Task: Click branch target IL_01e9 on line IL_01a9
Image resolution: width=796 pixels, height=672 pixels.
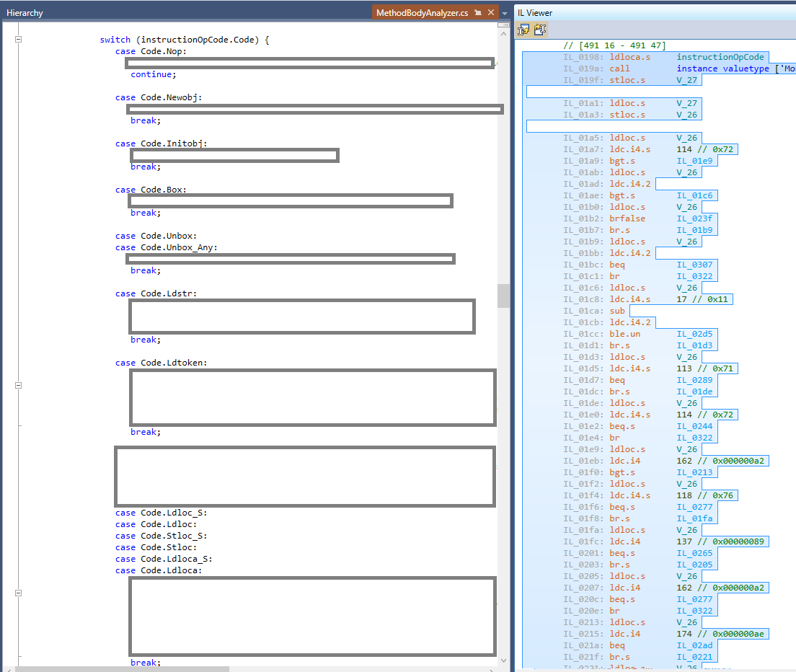Action: pyautogui.click(x=694, y=161)
